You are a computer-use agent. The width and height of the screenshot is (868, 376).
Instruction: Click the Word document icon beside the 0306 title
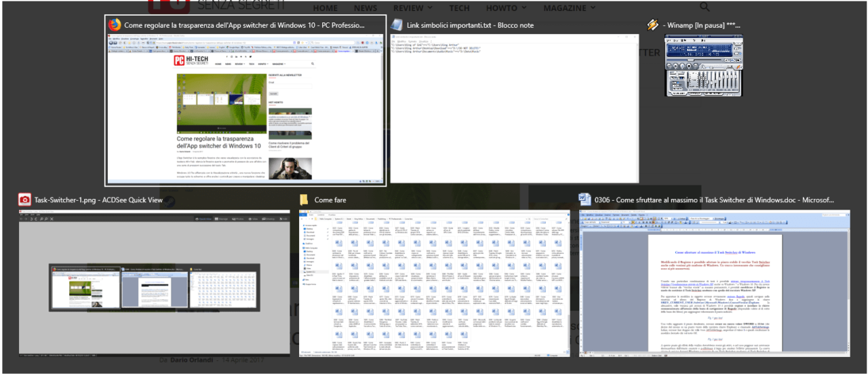(584, 200)
